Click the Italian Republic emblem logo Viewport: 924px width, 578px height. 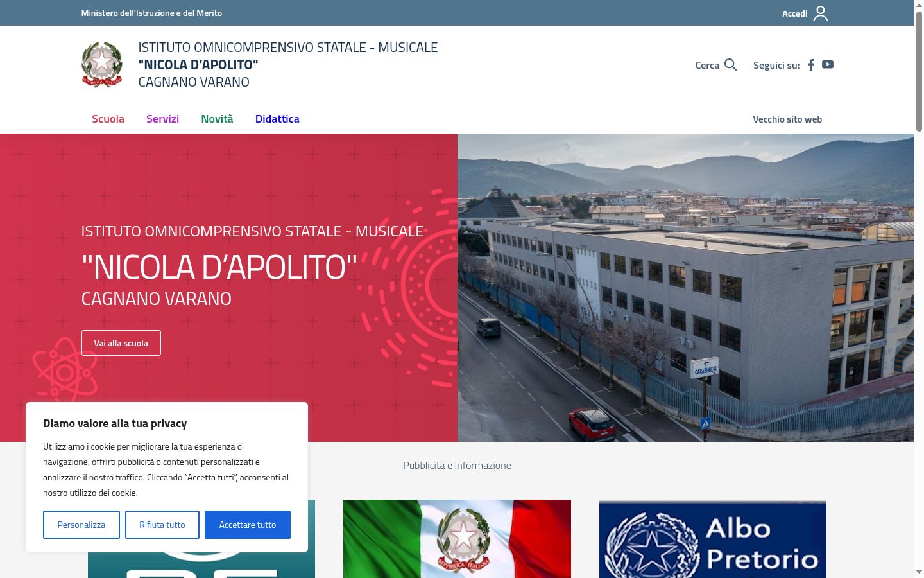[102, 64]
